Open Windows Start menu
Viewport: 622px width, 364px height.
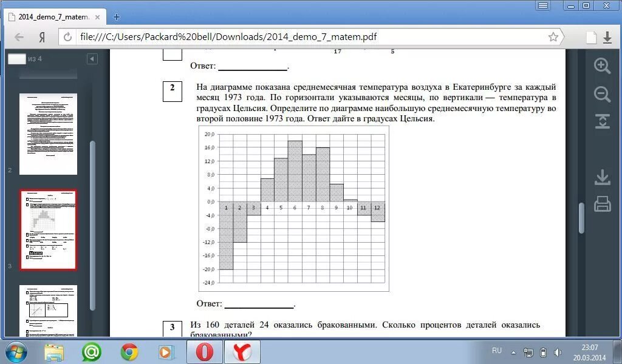tap(16, 352)
